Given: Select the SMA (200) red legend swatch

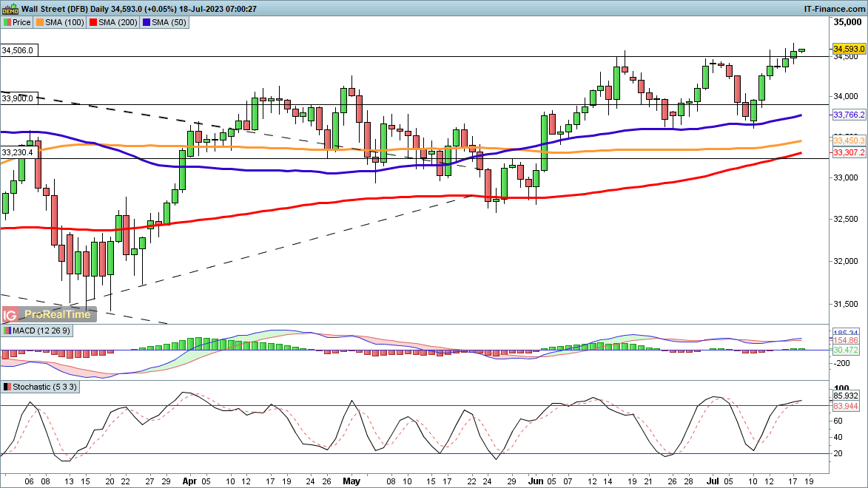Looking at the screenshot, I should click(x=93, y=23).
